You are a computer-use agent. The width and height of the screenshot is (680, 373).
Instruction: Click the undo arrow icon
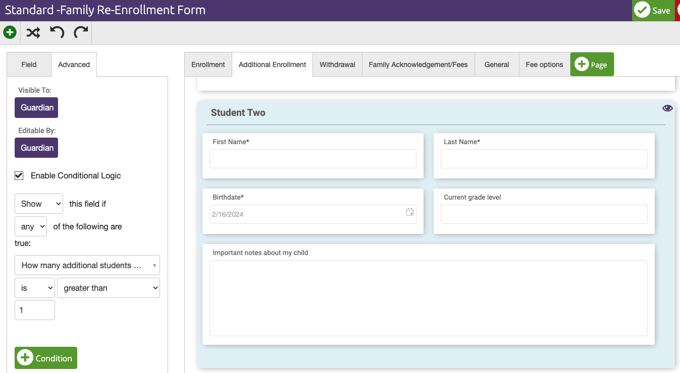pos(57,33)
